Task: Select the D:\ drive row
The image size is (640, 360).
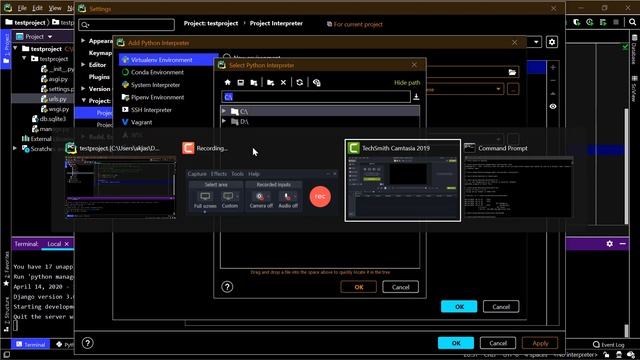Action: point(320,121)
